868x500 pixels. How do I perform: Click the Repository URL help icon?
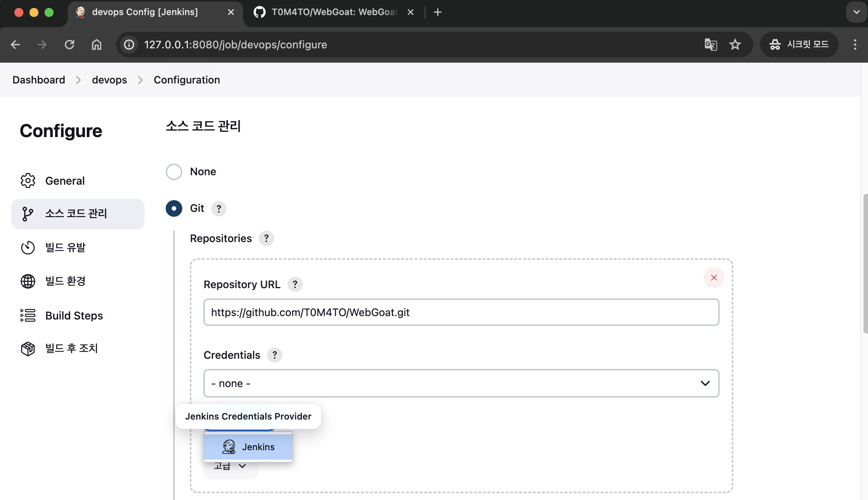click(295, 284)
